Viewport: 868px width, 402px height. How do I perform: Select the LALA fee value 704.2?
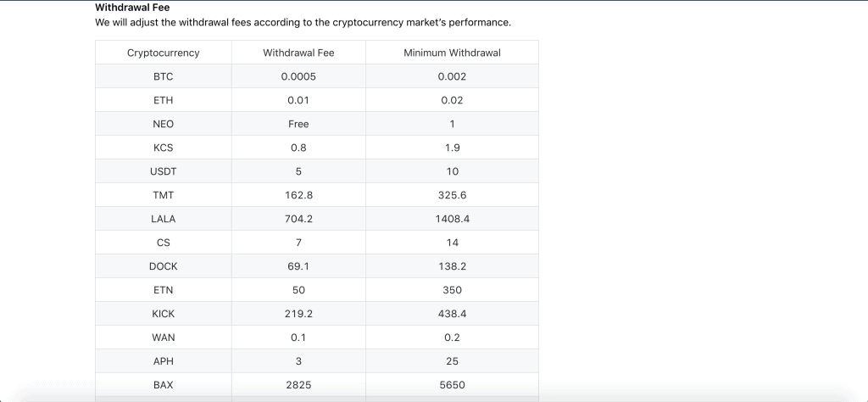click(298, 220)
